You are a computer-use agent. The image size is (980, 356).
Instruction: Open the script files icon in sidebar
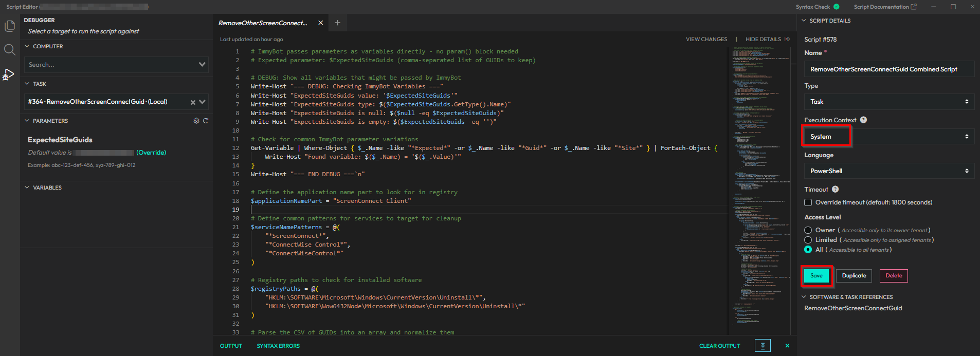(10, 26)
